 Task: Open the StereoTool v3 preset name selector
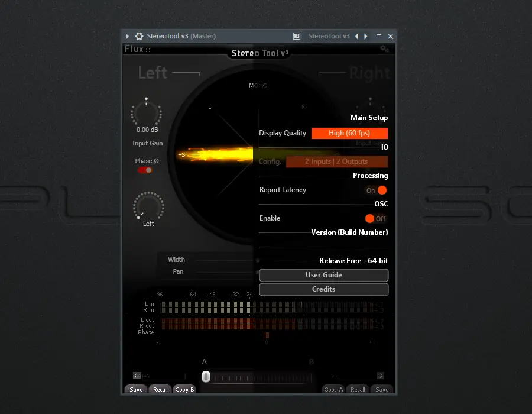click(329, 36)
